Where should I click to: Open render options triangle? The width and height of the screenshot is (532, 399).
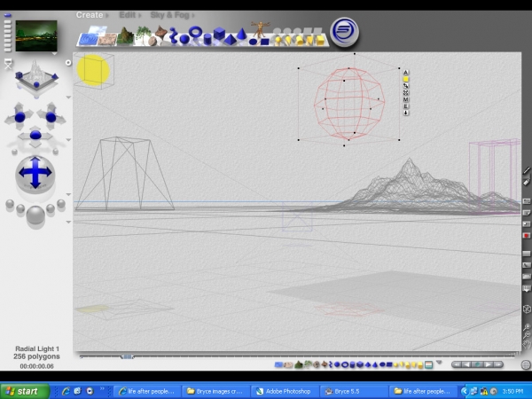(x=68, y=222)
